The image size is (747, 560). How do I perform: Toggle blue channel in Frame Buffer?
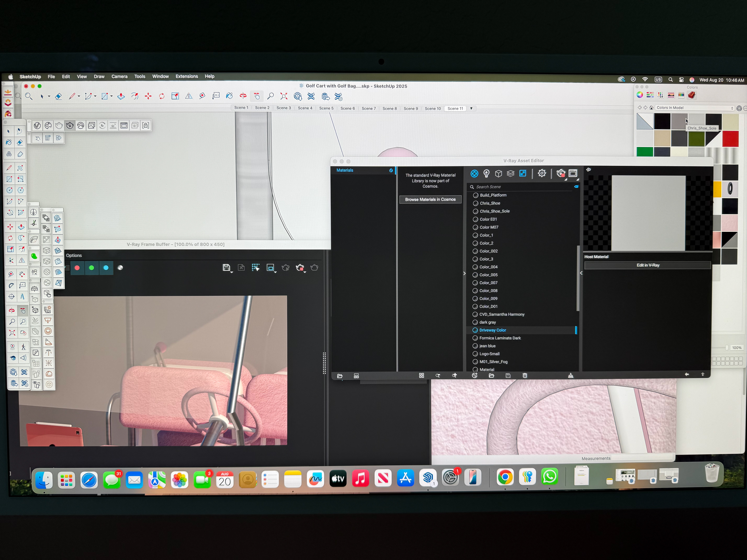tap(106, 268)
